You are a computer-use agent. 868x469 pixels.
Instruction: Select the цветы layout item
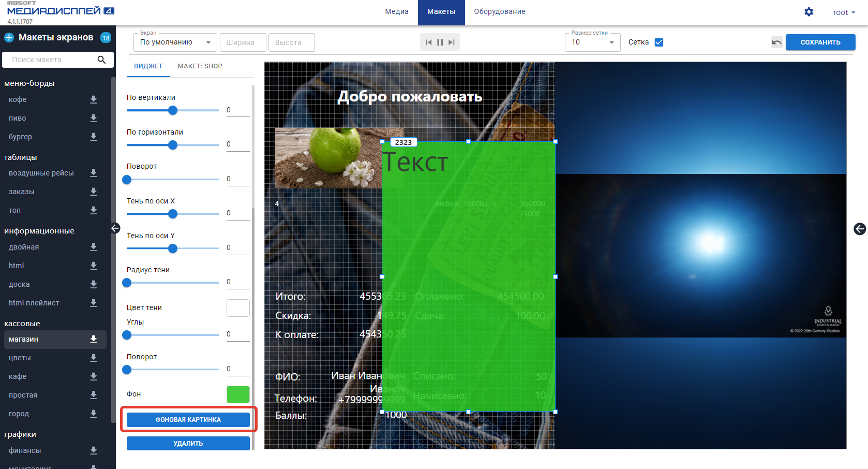pos(20,358)
